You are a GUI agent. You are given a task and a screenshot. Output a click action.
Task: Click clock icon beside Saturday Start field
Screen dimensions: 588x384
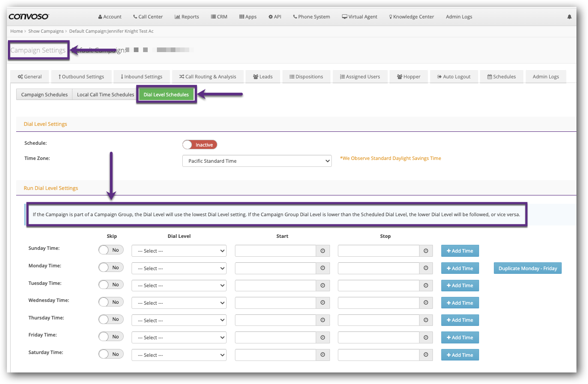323,355
